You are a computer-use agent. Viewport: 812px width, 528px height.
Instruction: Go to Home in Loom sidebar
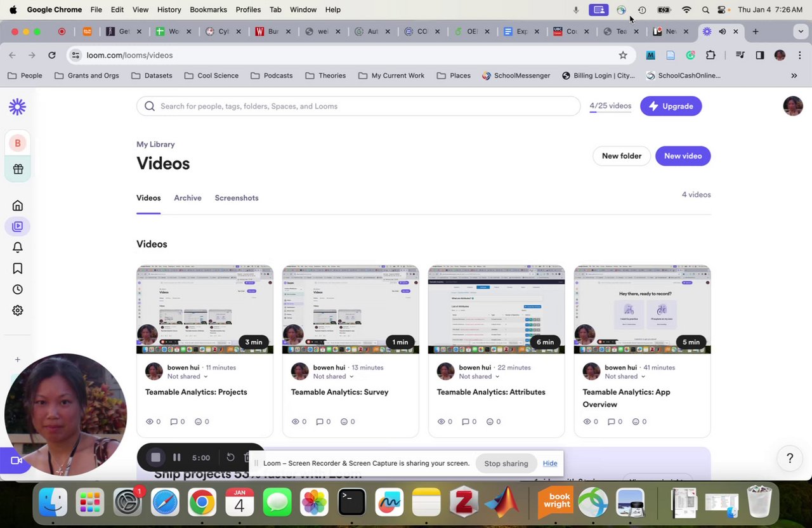tap(18, 206)
